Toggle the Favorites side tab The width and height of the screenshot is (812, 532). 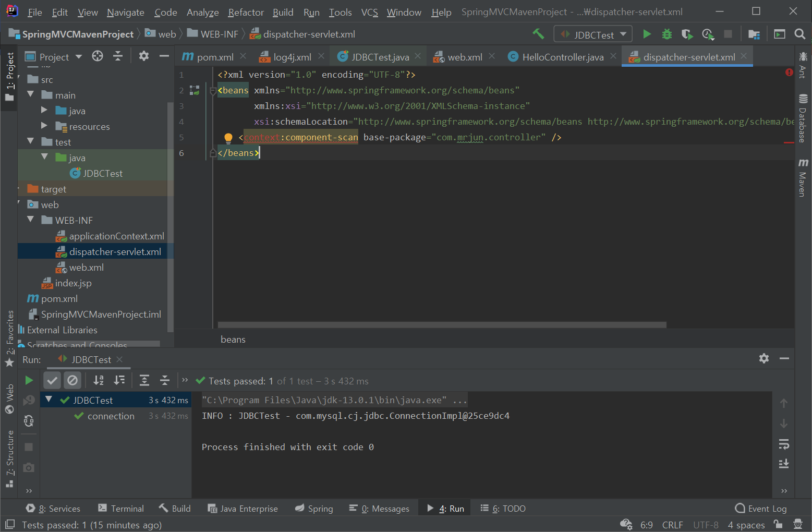pyautogui.click(x=9, y=338)
